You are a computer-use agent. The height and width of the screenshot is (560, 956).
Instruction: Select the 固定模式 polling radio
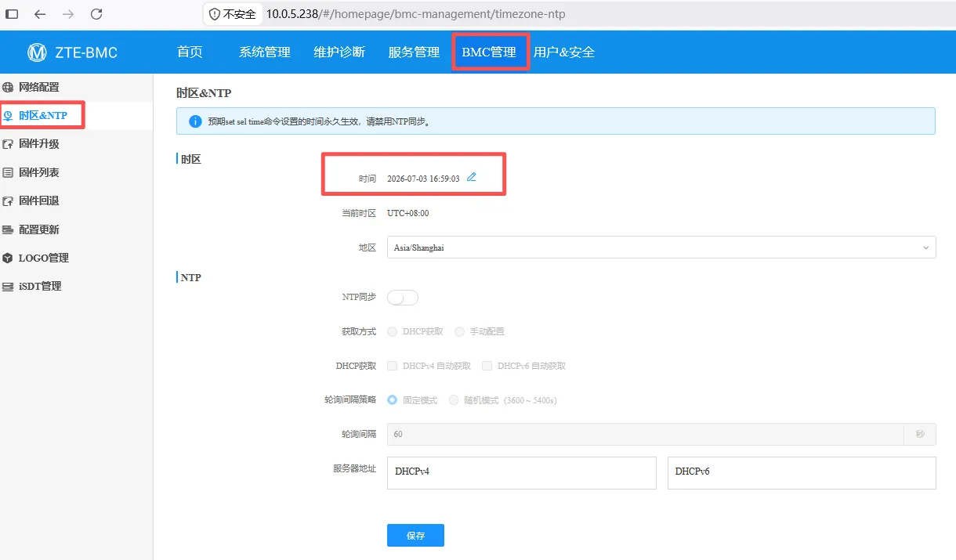(392, 400)
